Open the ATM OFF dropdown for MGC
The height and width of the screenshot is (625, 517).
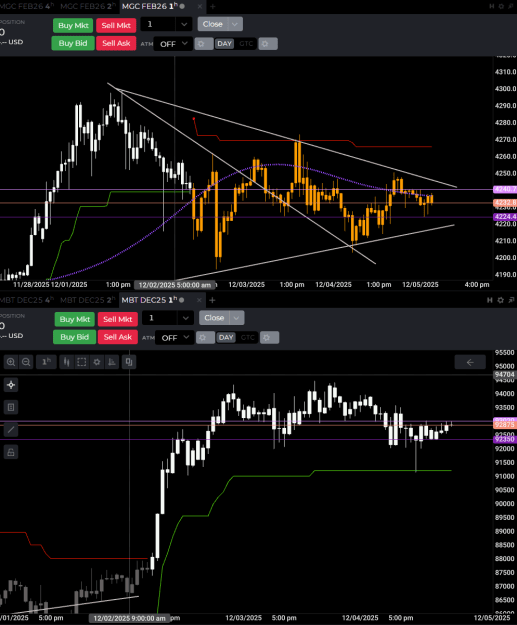tap(173, 44)
